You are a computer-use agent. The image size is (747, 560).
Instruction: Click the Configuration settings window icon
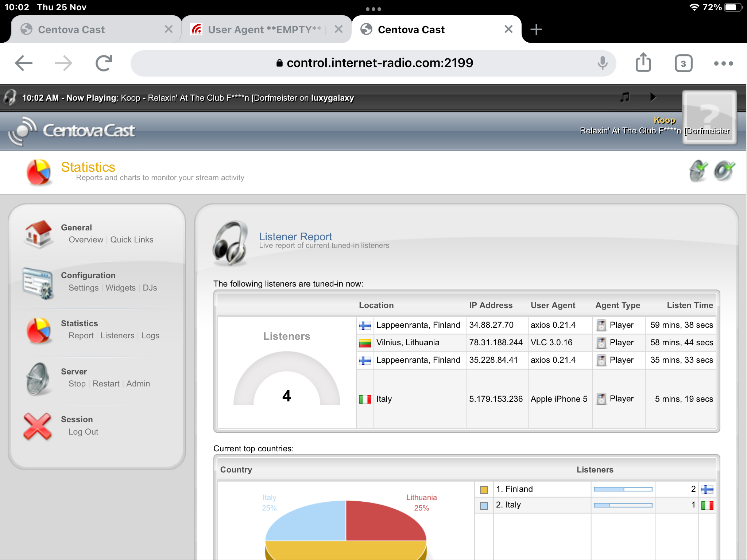pos(38,283)
